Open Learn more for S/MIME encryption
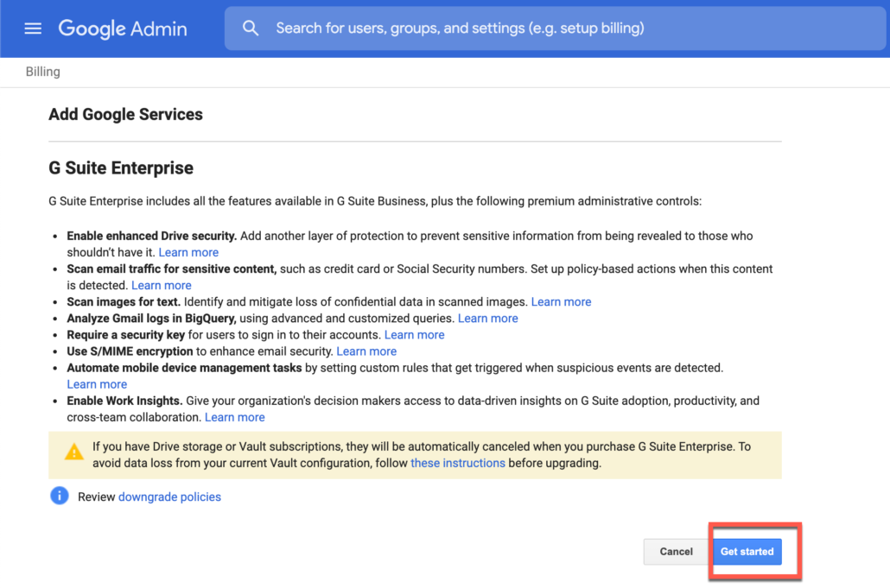Viewport: 890px width, 588px height. click(x=366, y=351)
